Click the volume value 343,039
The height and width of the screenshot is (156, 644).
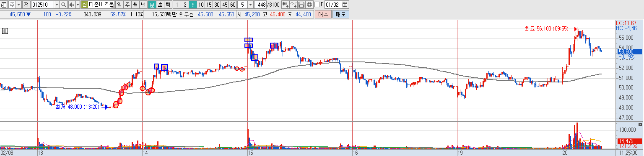tap(93, 14)
